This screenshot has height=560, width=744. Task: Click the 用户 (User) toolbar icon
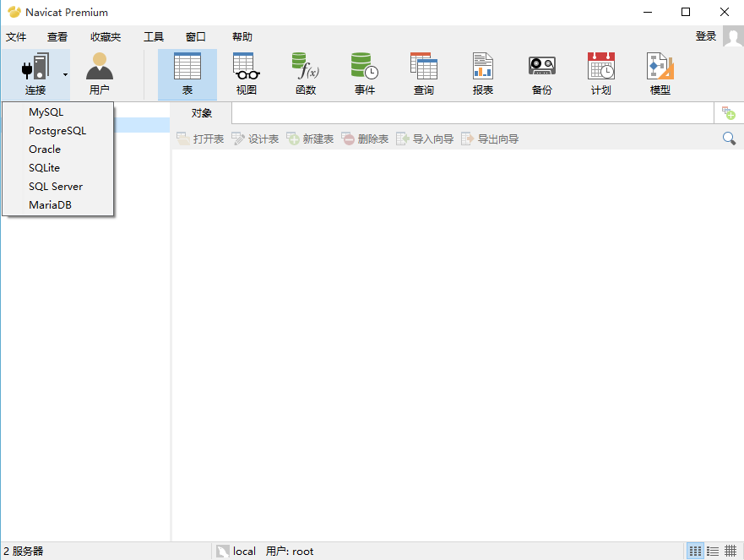[x=100, y=74]
